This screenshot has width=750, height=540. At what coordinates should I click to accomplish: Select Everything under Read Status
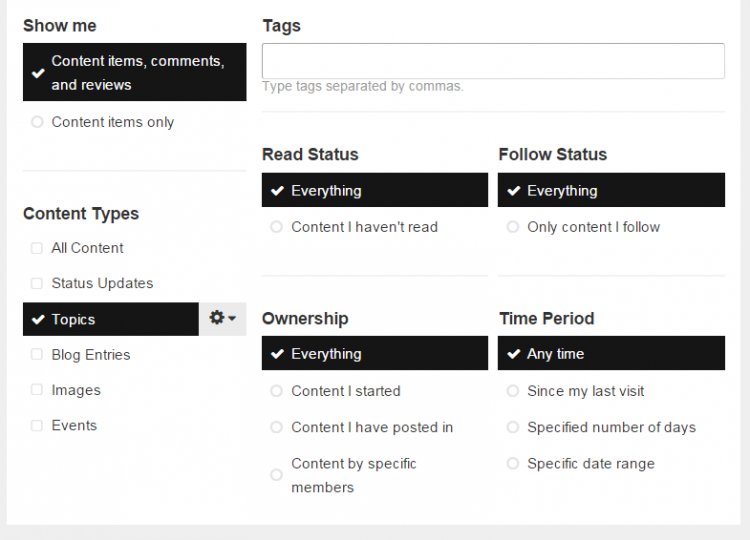point(374,190)
